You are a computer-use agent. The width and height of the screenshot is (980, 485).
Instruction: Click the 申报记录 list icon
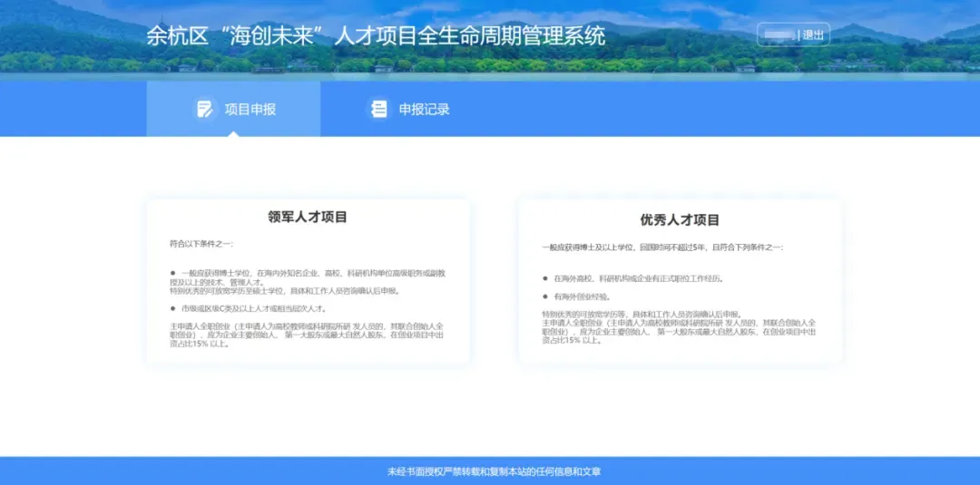coord(378,109)
